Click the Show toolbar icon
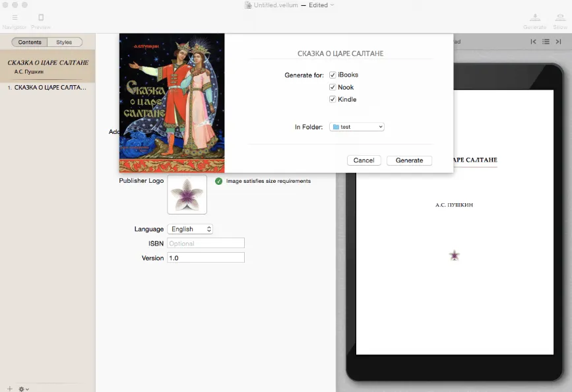The width and height of the screenshot is (572, 392). (x=560, y=18)
